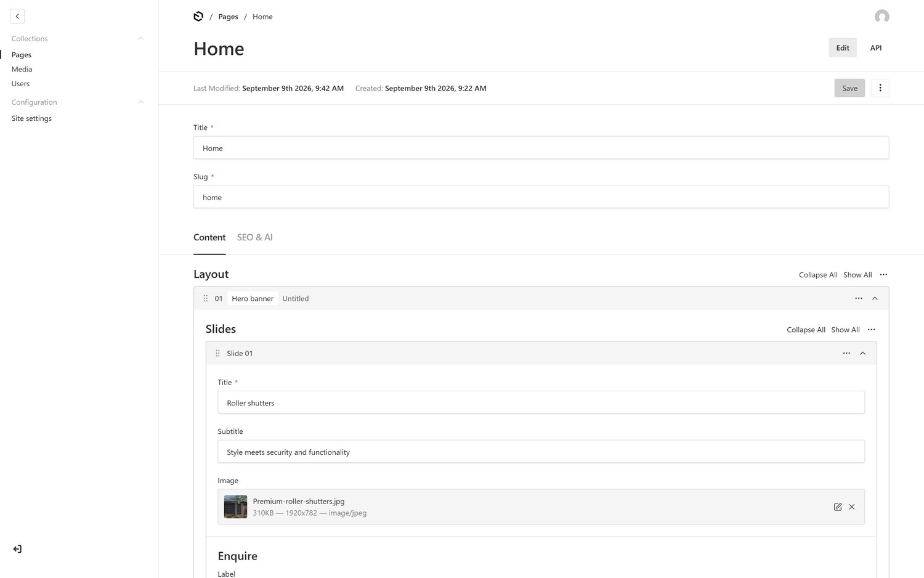Click the Payload logo in breadcrumb
This screenshot has width=924, height=578.
[198, 17]
